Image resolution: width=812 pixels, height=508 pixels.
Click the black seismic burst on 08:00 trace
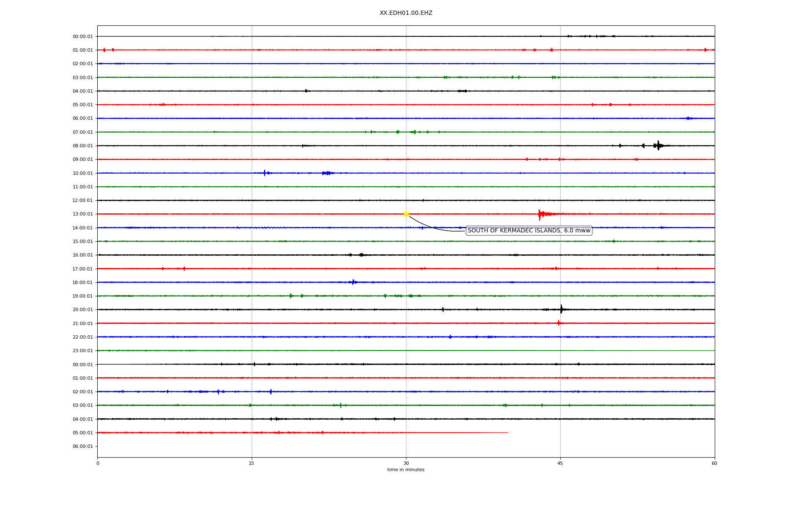658,146
